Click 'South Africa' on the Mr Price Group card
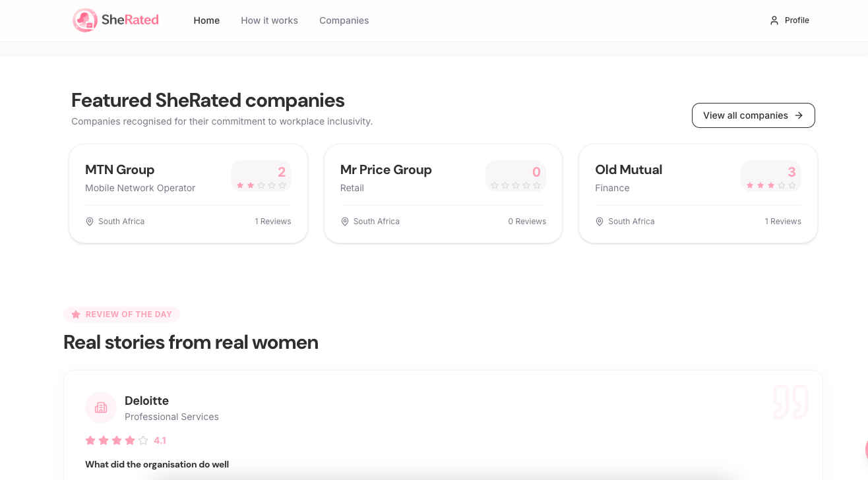The image size is (868, 480). point(377,222)
